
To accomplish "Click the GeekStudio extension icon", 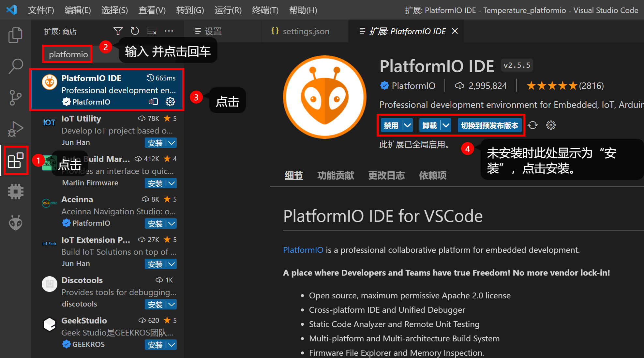I will 50,324.
